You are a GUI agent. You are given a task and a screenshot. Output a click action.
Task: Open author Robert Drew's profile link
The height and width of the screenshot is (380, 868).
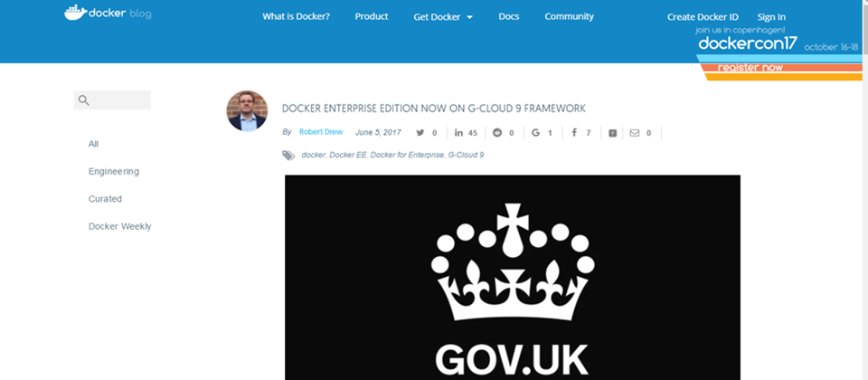(x=320, y=132)
